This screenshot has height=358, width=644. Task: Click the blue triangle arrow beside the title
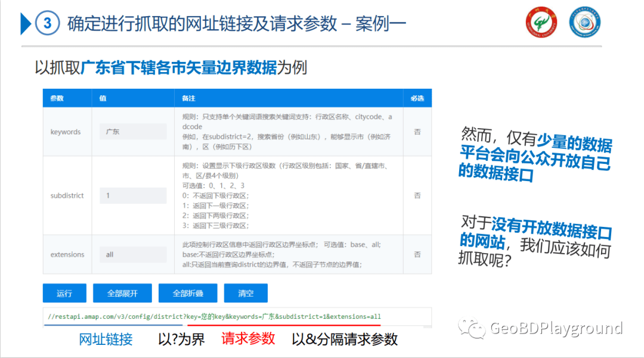pos(26,23)
